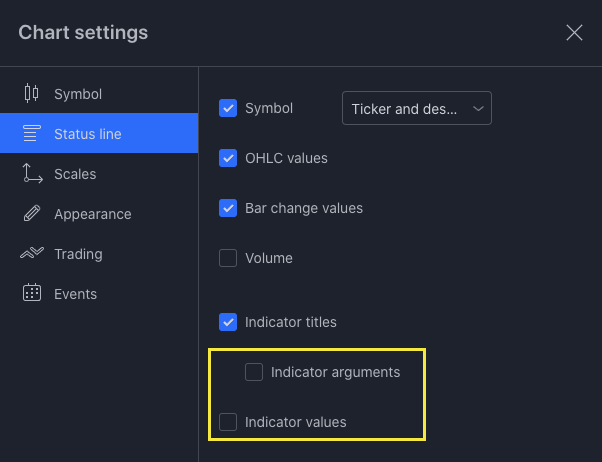Uncheck the Symbol checkbox

point(228,108)
